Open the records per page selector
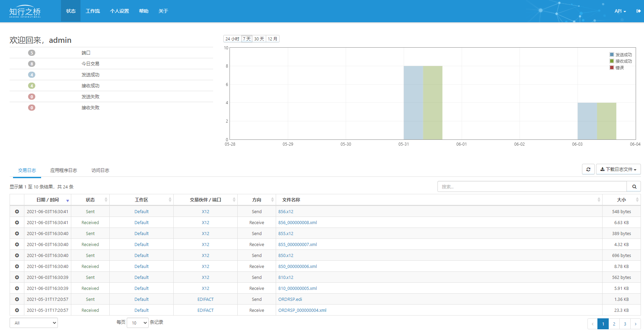The image size is (644, 331). [x=137, y=323]
